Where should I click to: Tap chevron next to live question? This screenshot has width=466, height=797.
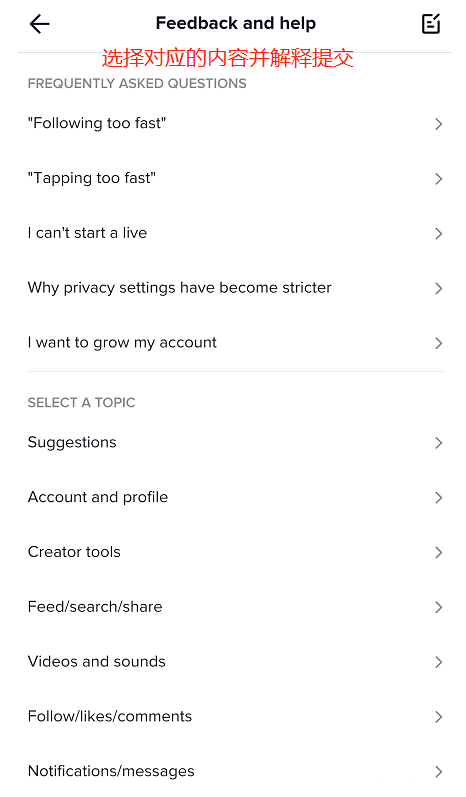439,234
